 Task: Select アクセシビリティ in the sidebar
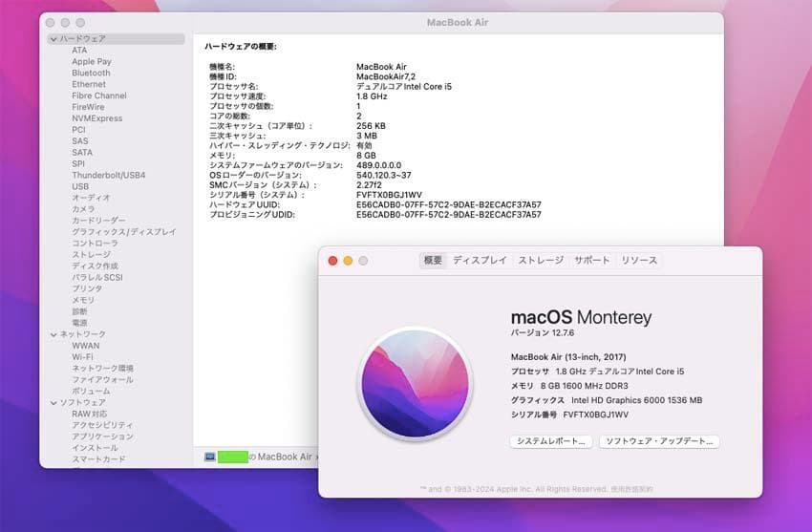(102, 425)
